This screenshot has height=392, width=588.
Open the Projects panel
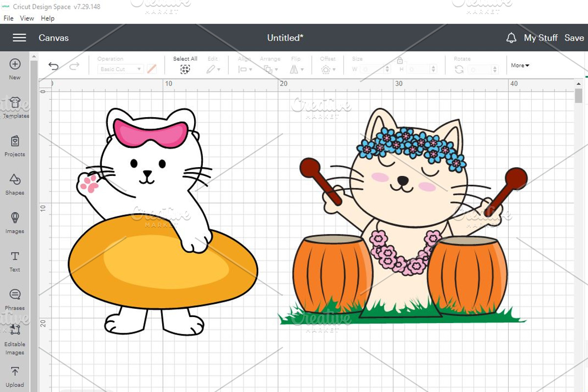15,146
